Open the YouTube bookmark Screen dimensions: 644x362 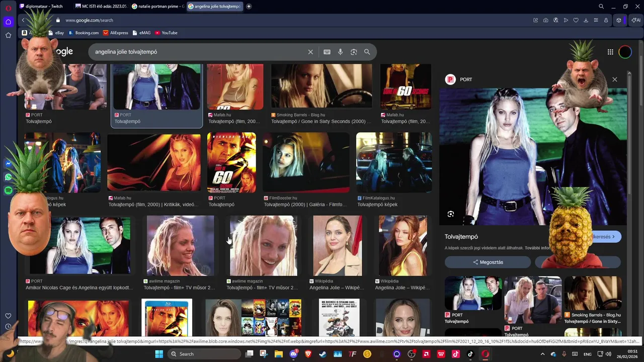[166, 33]
